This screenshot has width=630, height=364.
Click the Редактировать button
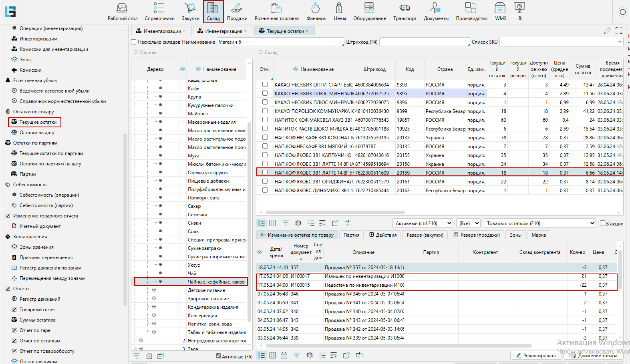535,356
